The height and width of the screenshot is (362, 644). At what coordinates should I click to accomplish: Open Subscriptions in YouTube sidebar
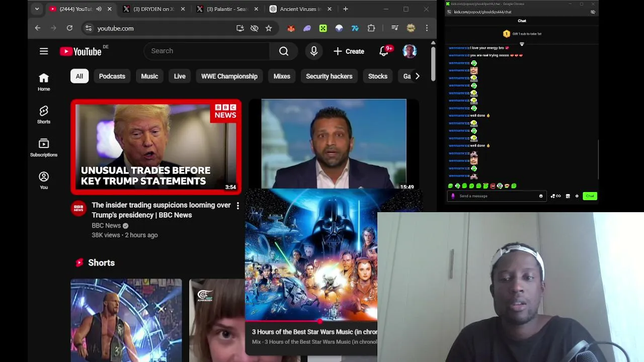click(44, 148)
